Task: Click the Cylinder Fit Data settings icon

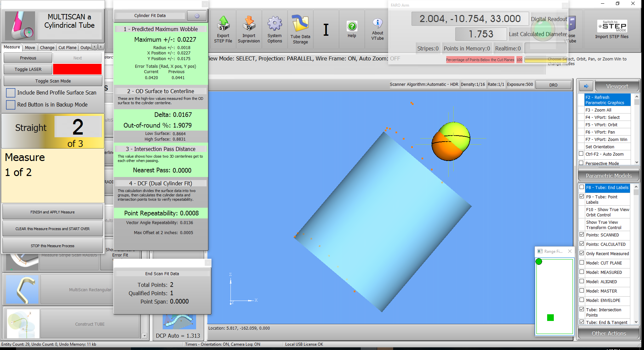Action: click(197, 16)
